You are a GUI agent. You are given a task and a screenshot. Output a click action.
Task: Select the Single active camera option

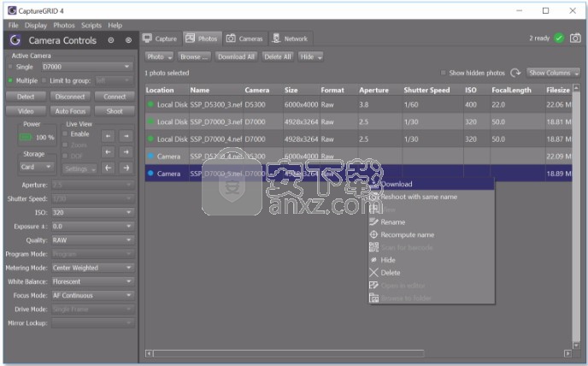[10, 67]
